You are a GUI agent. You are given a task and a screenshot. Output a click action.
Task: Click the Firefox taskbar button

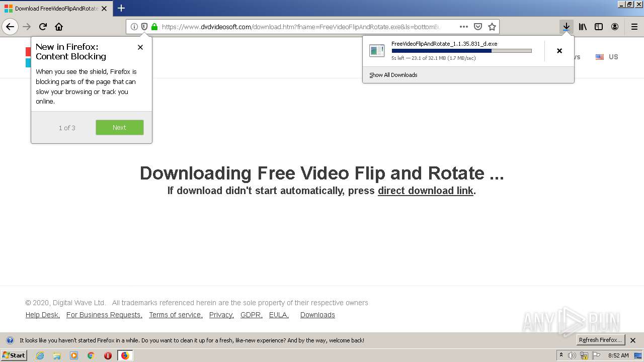coord(125,355)
